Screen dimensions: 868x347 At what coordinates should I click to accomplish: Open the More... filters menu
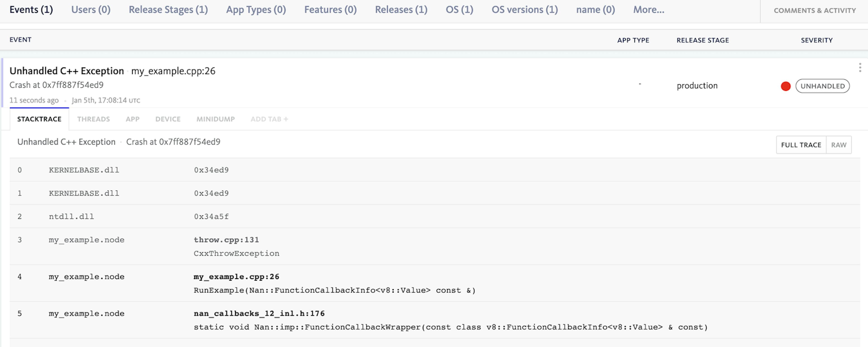(648, 9)
